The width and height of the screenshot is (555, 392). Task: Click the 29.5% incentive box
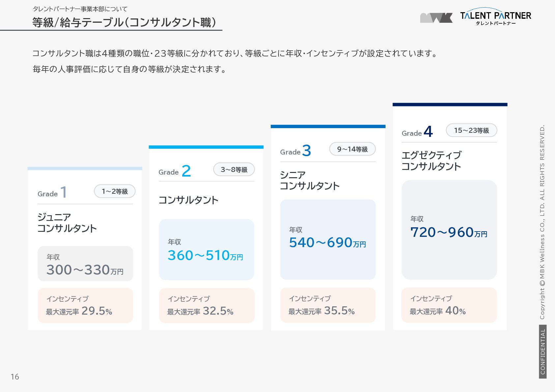pos(85,305)
